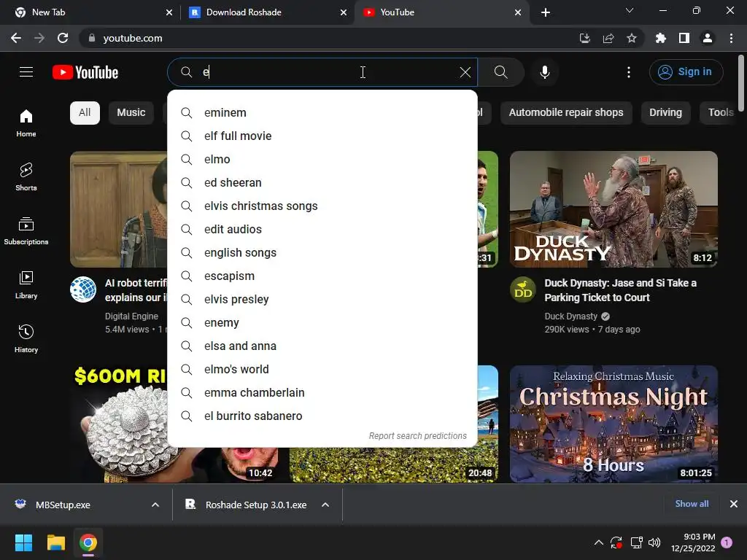This screenshot has width=747, height=560.
Task: Select the All filter chip
Action: tap(85, 113)
